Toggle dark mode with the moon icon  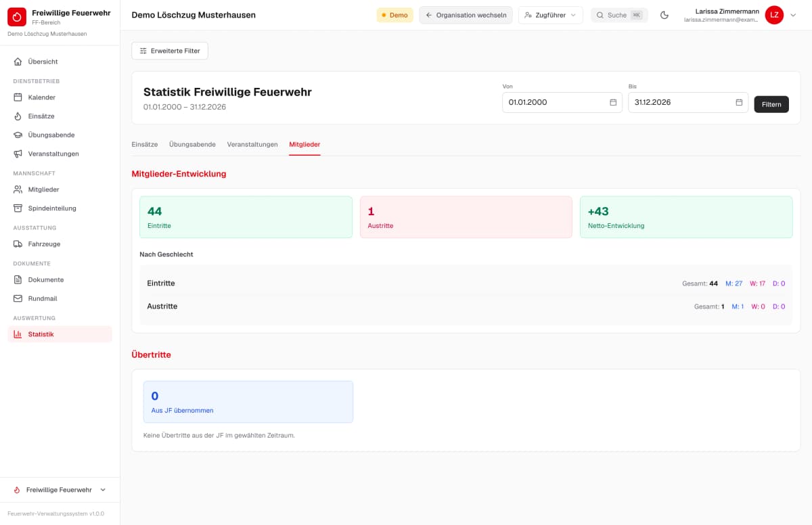664,15
